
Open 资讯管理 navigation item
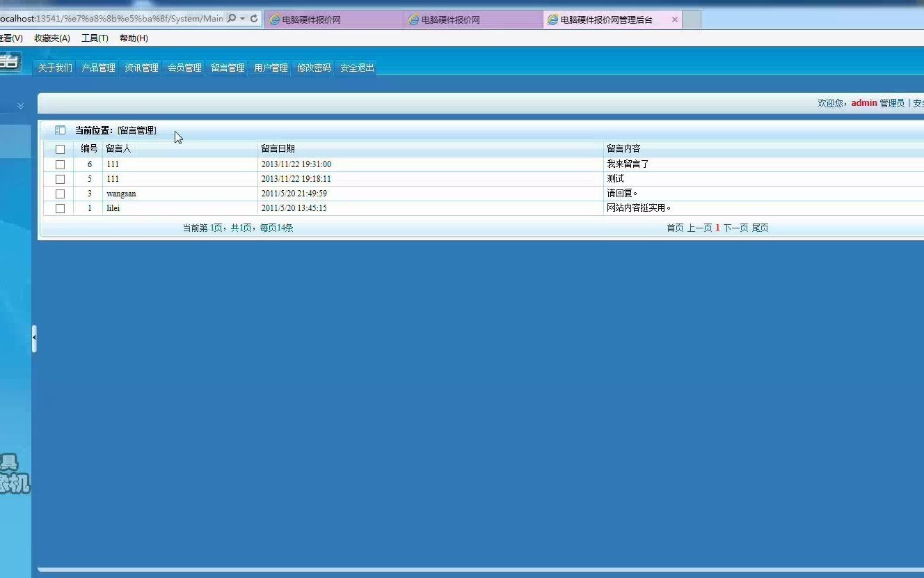(x=141, y=68)
